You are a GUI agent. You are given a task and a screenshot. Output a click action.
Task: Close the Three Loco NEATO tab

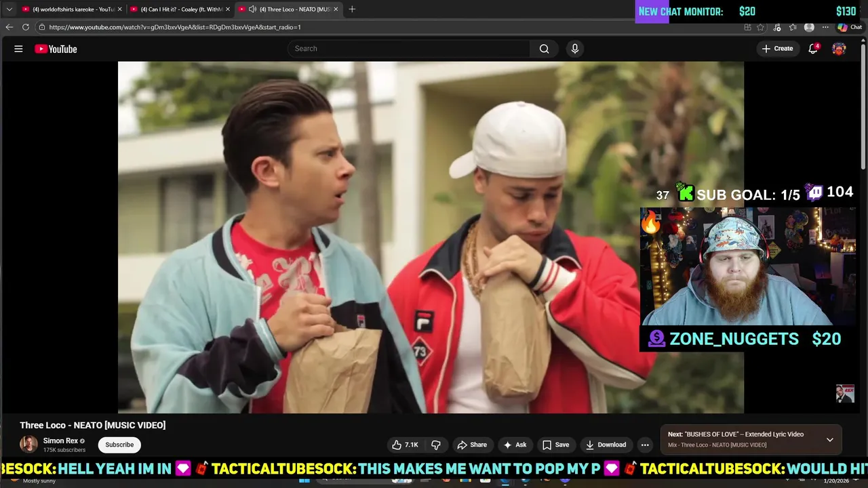[336, 9]
